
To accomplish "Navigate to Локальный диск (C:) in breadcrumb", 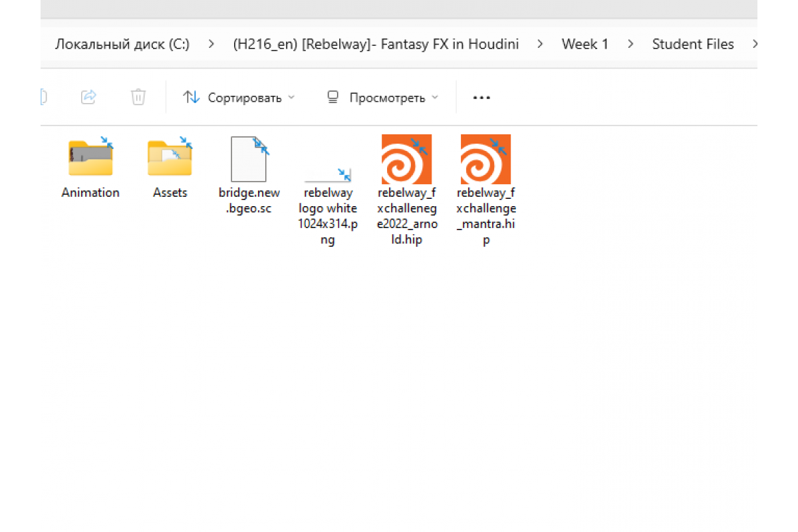I will click(122, 45).
